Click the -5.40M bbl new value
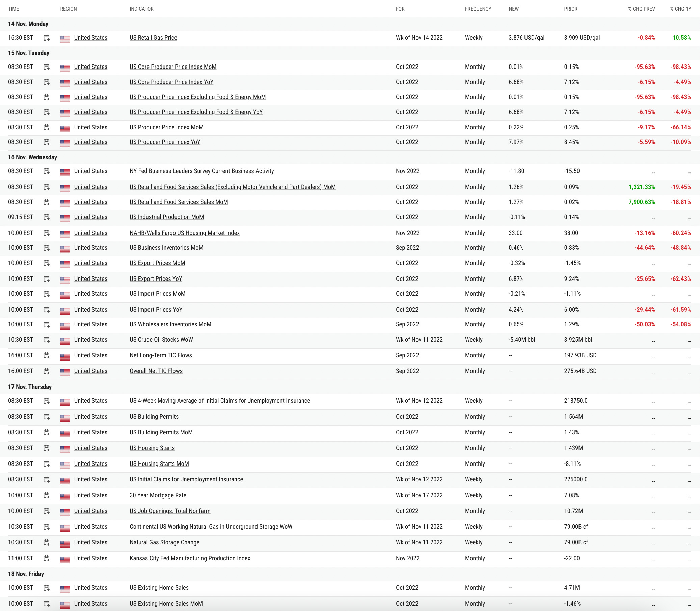Viewport: 700px width, 611px height. (x=522, y=340)
